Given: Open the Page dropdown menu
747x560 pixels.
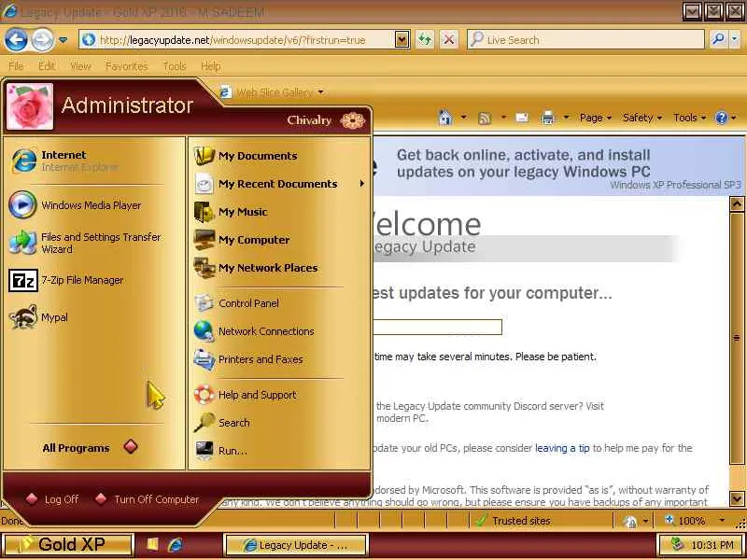Looking at the screenshot, I should (x=596, y=118).
